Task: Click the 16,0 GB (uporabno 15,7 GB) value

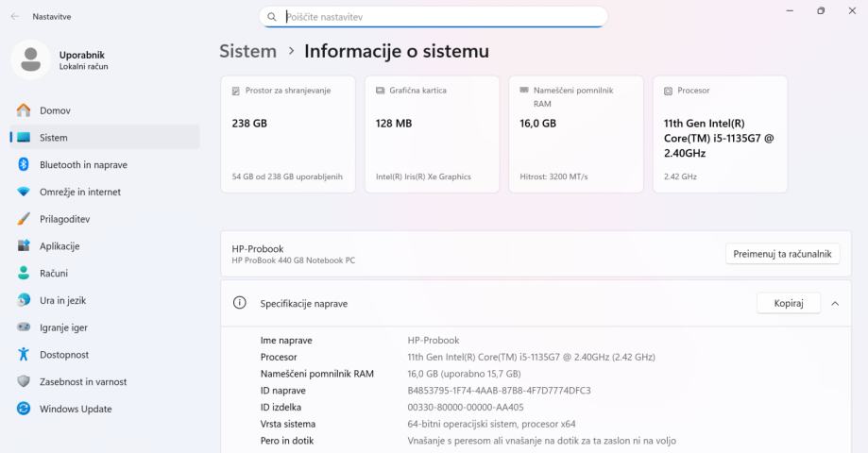Action: [464, 374]
